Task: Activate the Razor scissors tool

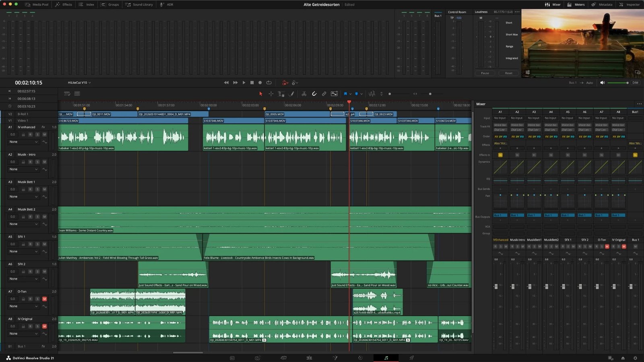Action: (x=304, y=94)
